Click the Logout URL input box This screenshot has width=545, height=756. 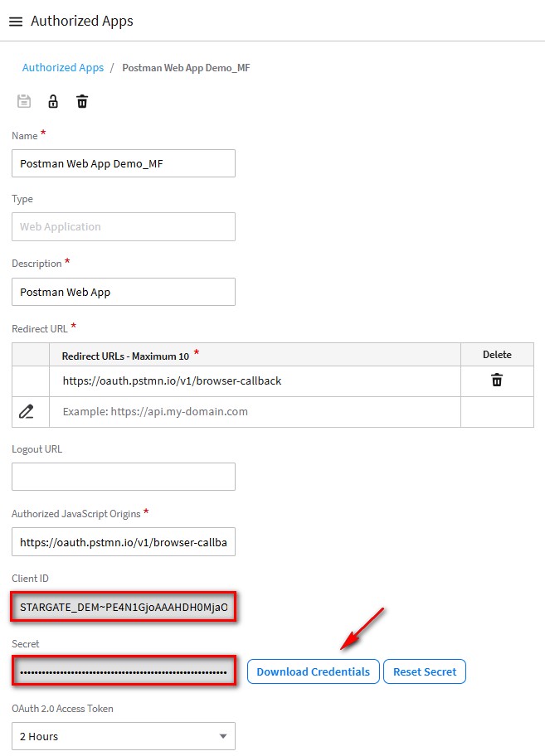tap(124, 477)
